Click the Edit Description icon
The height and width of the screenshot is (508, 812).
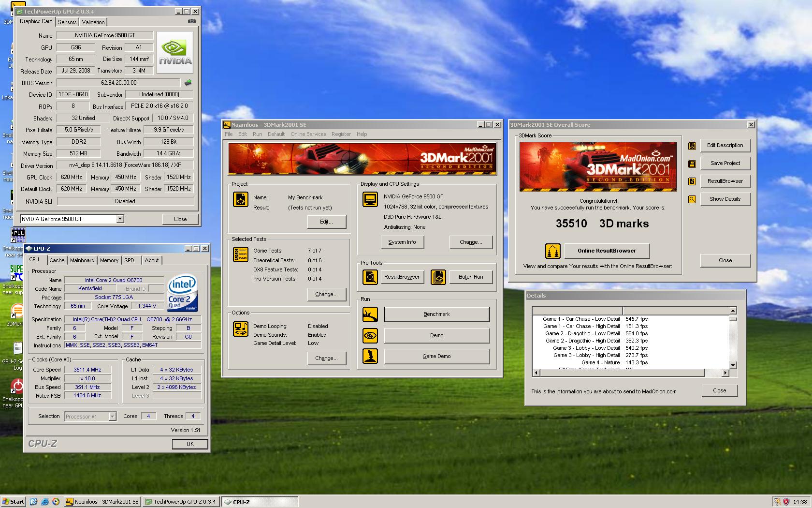692,146
